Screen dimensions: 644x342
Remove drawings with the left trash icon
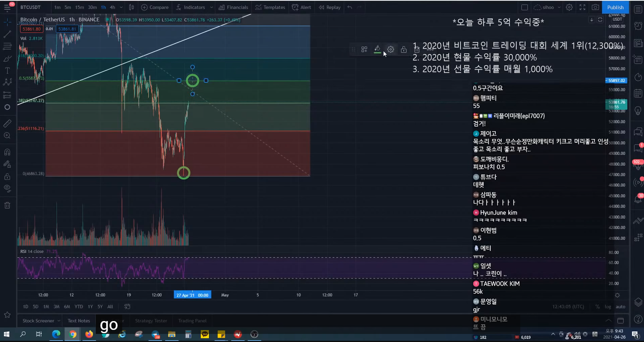click(x=7, y=205)
